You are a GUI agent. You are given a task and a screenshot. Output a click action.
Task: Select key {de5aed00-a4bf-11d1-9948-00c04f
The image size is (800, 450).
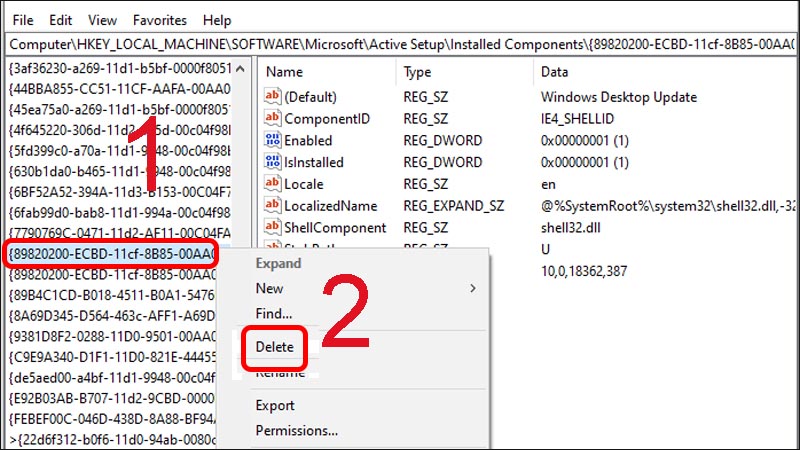point(112,378)
